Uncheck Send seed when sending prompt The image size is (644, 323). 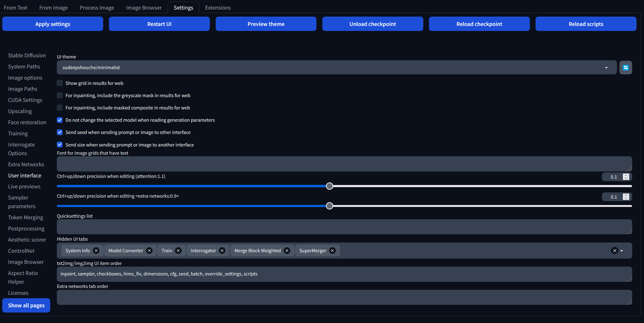coord(60,132)
